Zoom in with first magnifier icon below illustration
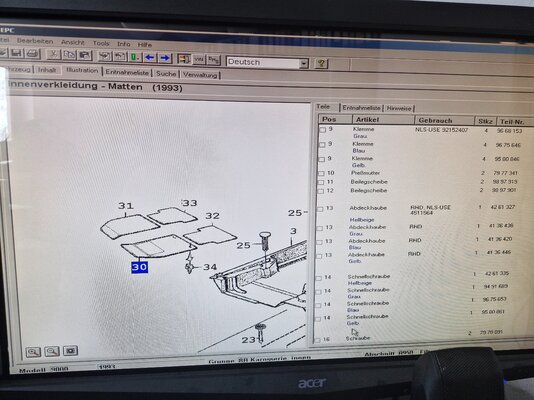The image size is (534, 400). pos(33,352)
